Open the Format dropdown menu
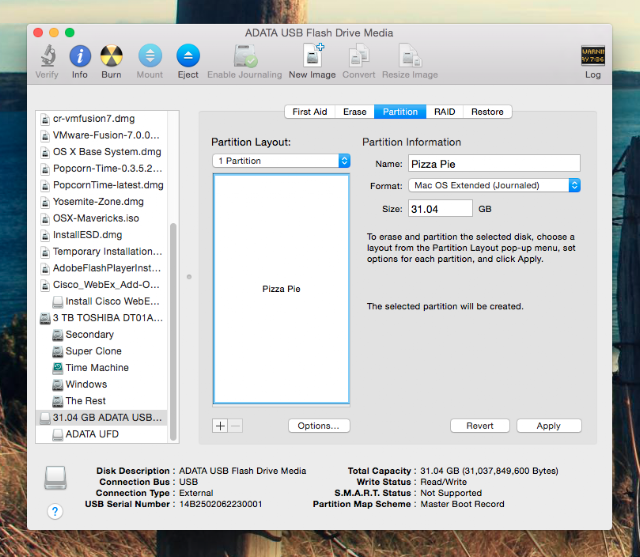Screen dimensions: 640x557 click(x=494, y=185)
